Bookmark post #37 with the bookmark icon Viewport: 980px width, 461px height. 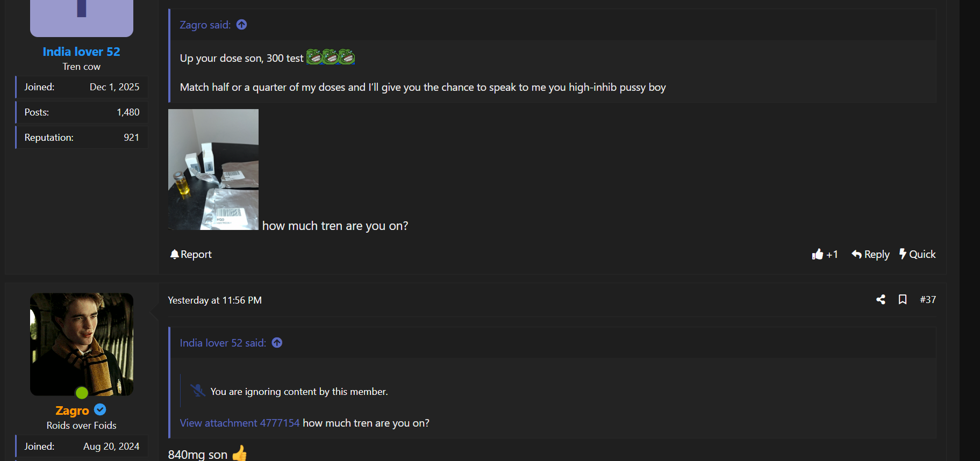pyautogui.click(x=903, y=299)
